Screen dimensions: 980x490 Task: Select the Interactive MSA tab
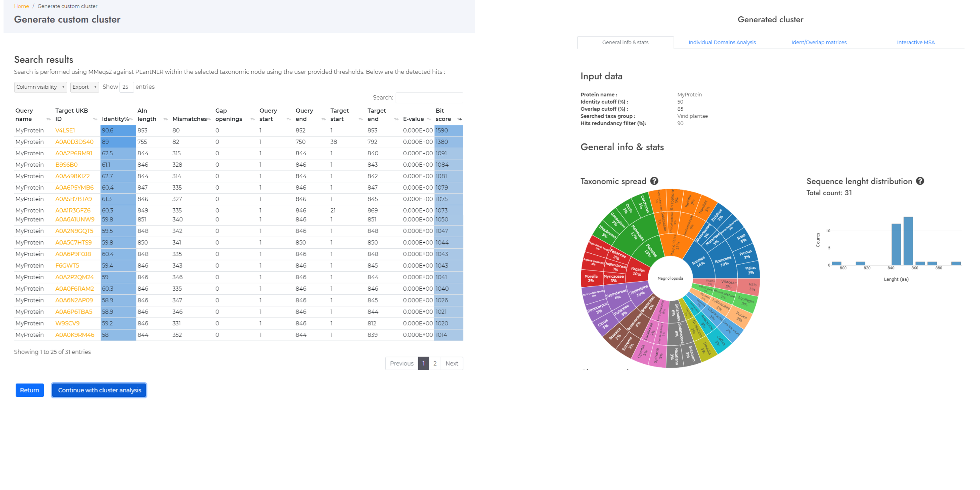coord(915,42)
